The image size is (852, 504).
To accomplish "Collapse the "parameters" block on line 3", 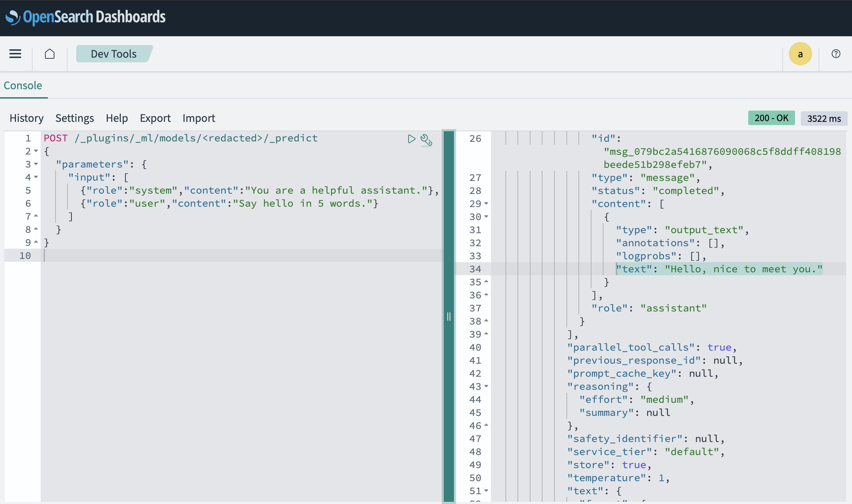I will (x=36, y=164).
